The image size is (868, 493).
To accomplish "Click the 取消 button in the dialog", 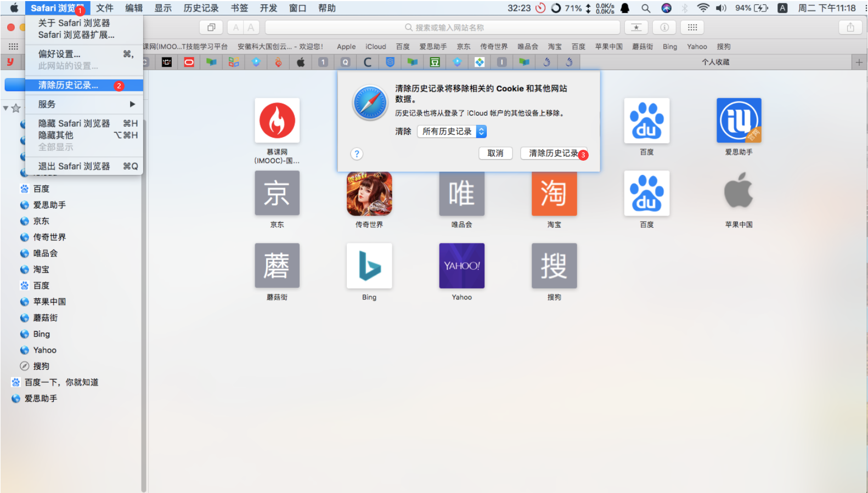I will pos(495,154).
